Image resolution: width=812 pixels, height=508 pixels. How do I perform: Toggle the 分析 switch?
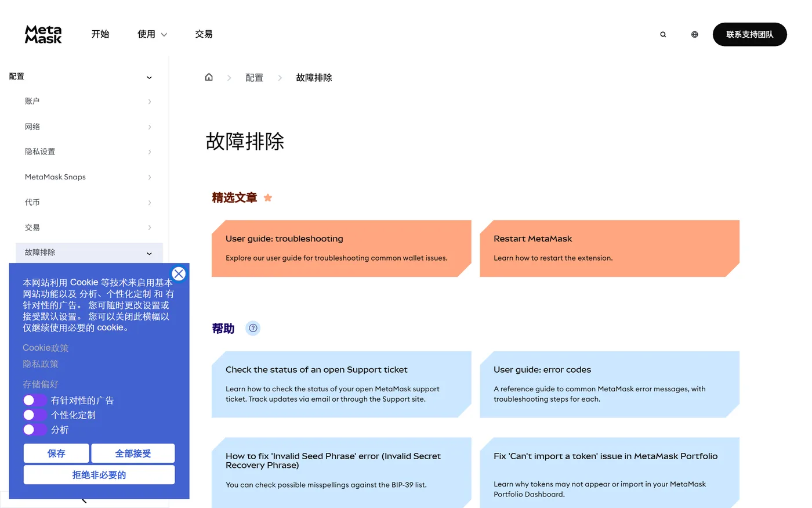coord(35,430)
